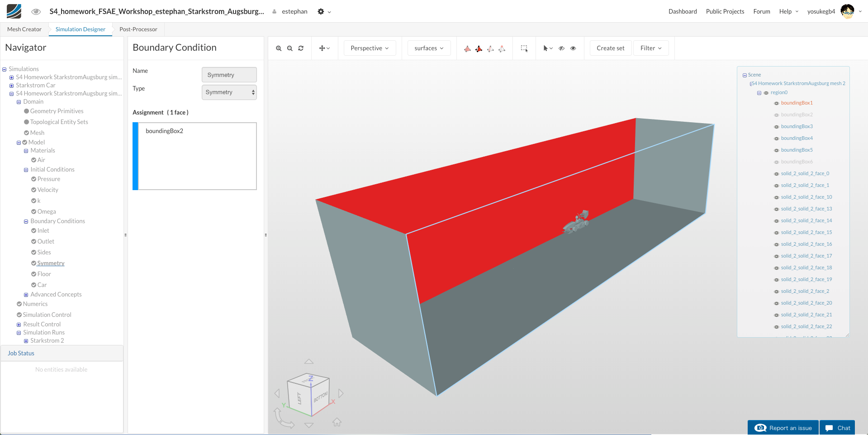Click the hide-selection crossed eye icon
Image resolution: width=868 pixels, height=435 pixels.
point(561,48)
